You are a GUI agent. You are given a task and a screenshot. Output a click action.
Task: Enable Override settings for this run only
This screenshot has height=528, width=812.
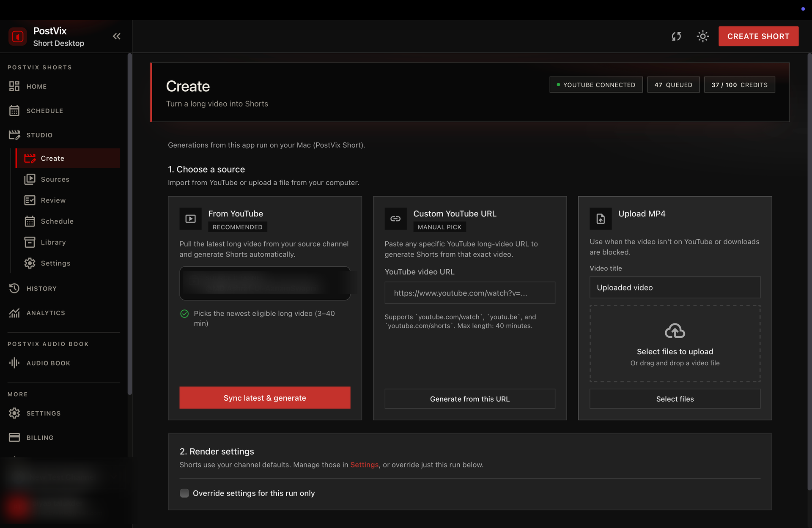184,493
